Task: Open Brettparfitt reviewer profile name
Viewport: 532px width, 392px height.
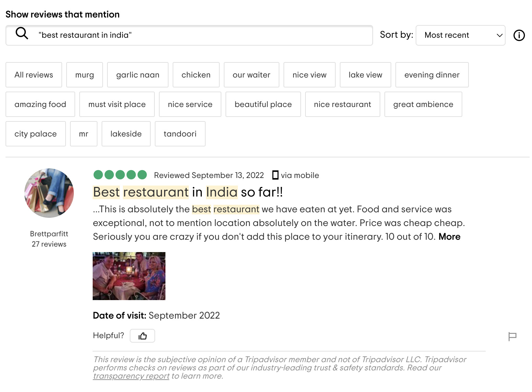Action: pos(49,234)
